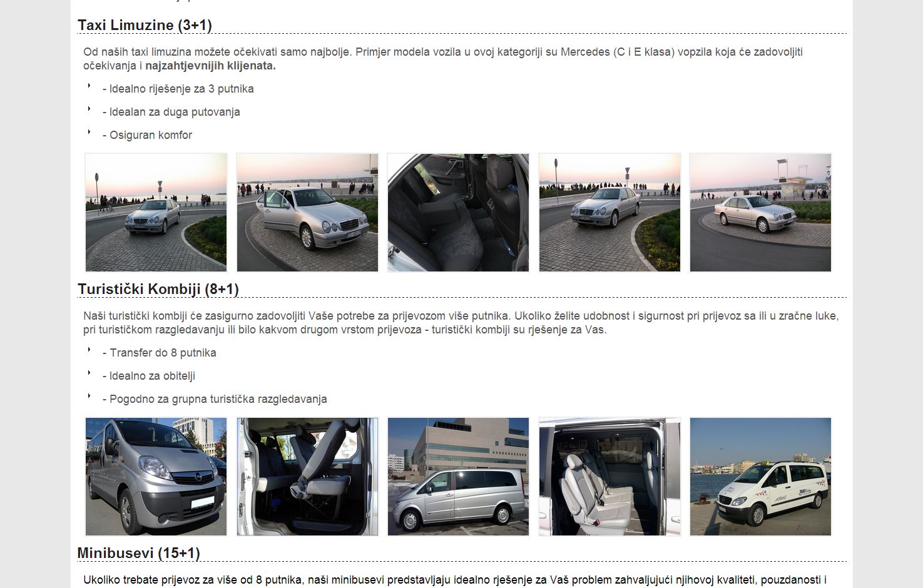The image size is (923, 588).
Task: Click the Minibusevi (15+1) heading
Action: coord(138,553)
